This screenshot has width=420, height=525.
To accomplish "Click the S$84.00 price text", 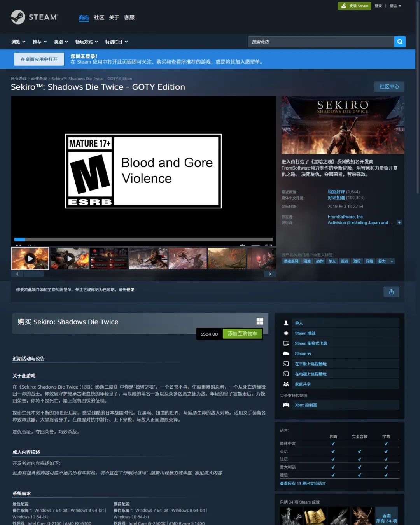I will 209,334.
